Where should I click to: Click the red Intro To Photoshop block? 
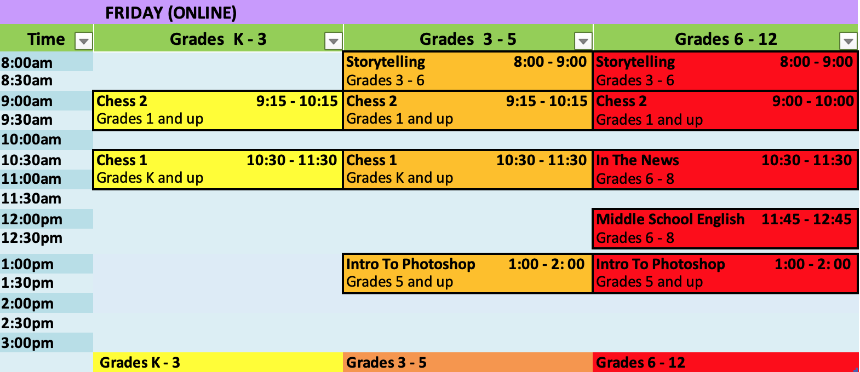click(x=726, y=274)
